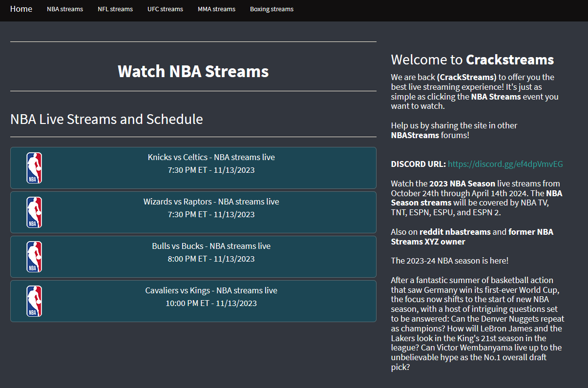Screen dimensions: 588x388
Task: Click the 8:00 PM ET Bulls game time
Action: point(211,259)
